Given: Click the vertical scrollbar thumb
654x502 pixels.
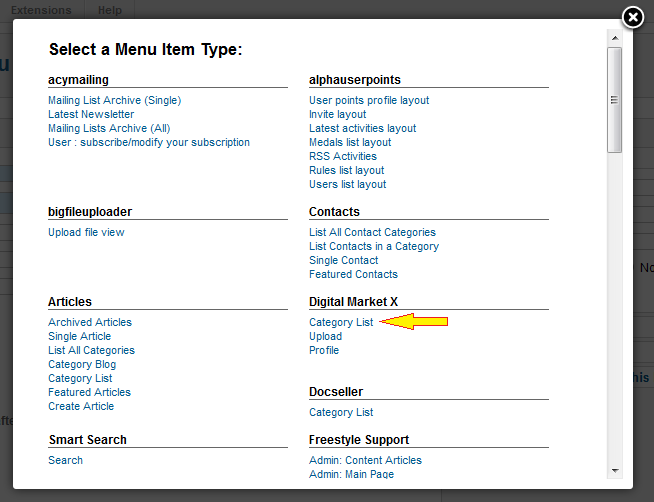Looking at the screenshot, I should pos(615,100).
